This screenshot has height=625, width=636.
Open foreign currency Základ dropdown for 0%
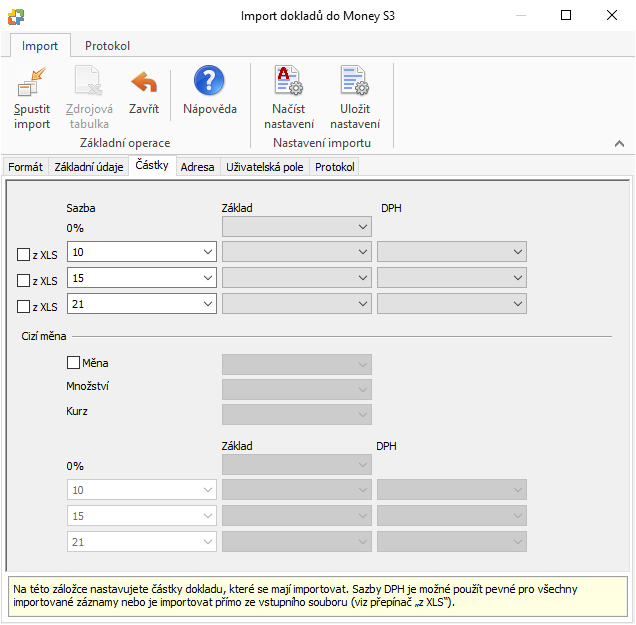(297, 465)
